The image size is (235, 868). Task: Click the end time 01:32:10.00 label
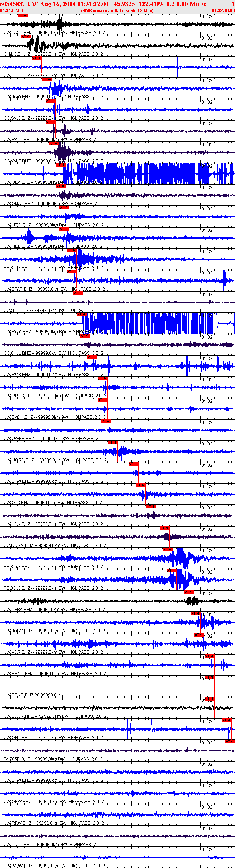click(223, 11)
